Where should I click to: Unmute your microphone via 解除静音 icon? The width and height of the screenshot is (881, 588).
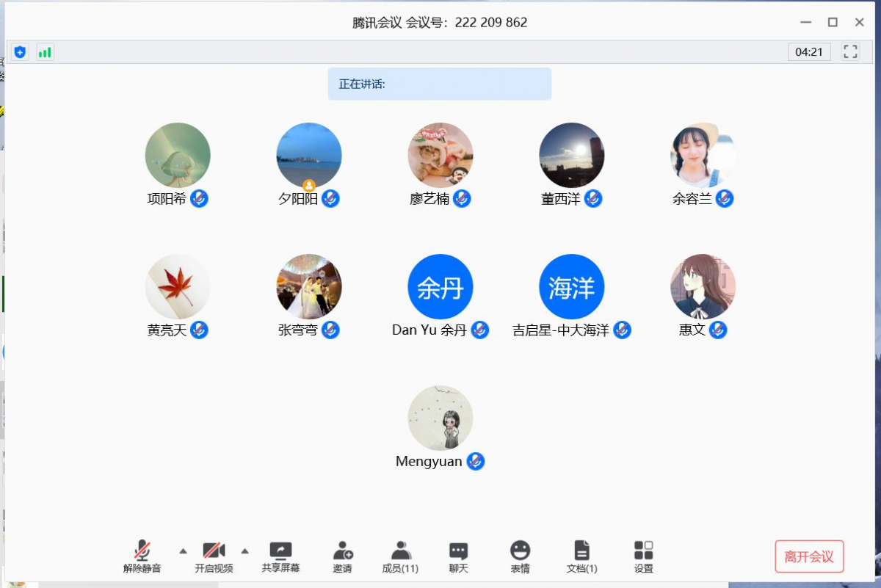pos(142,551)
